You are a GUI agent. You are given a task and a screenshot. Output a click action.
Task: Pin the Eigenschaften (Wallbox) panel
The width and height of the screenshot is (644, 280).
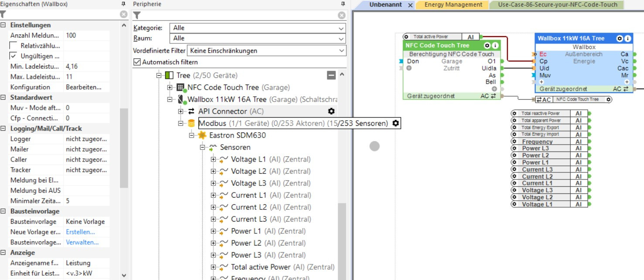(x=123, y=4)
